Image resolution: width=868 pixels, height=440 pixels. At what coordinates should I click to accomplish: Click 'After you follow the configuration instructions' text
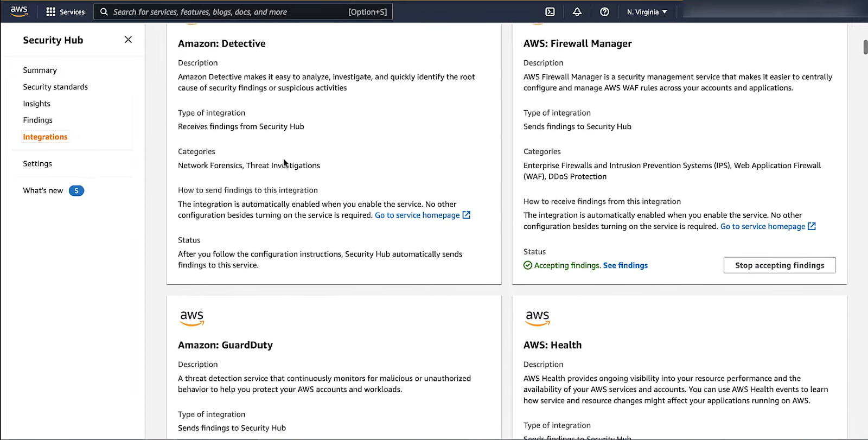pos(320,260)
